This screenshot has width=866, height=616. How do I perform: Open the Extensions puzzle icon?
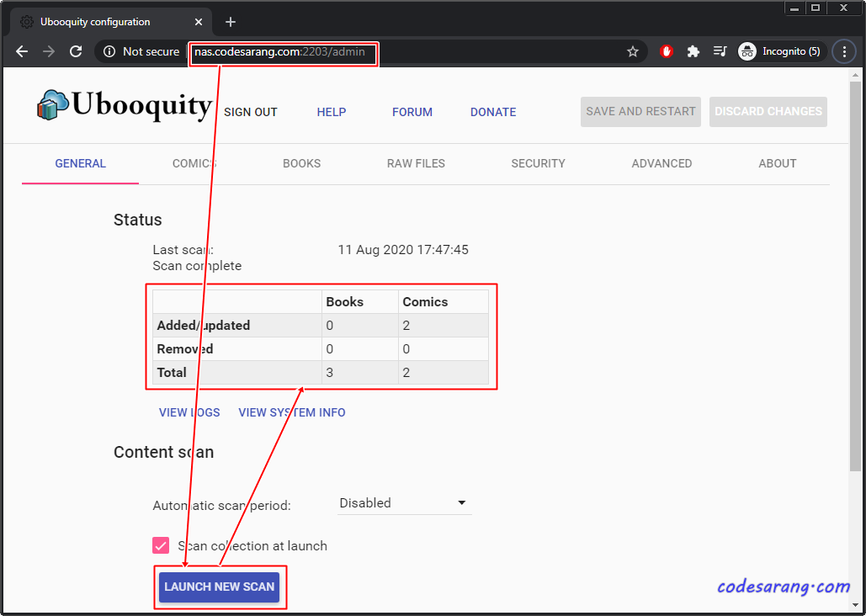693,51
